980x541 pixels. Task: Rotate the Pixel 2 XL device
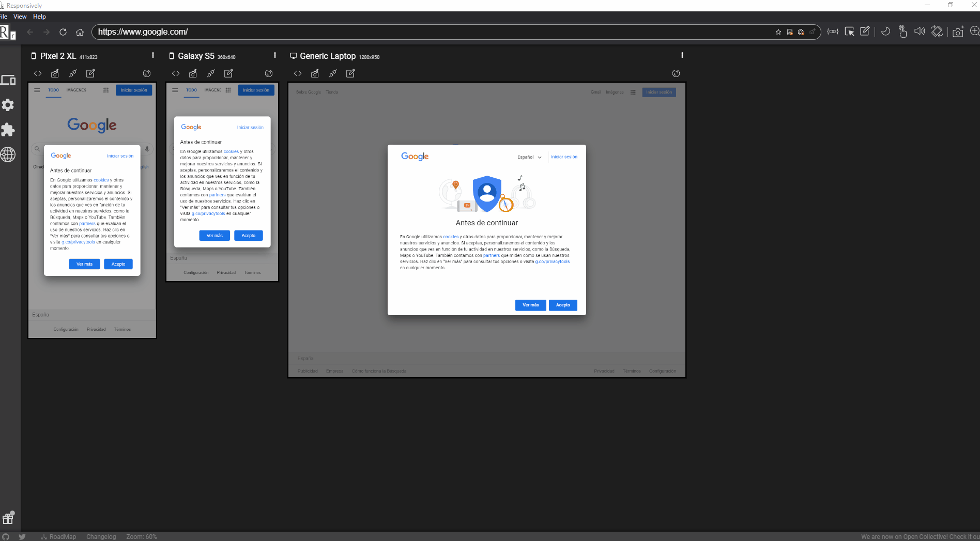(x=147, y=73)
